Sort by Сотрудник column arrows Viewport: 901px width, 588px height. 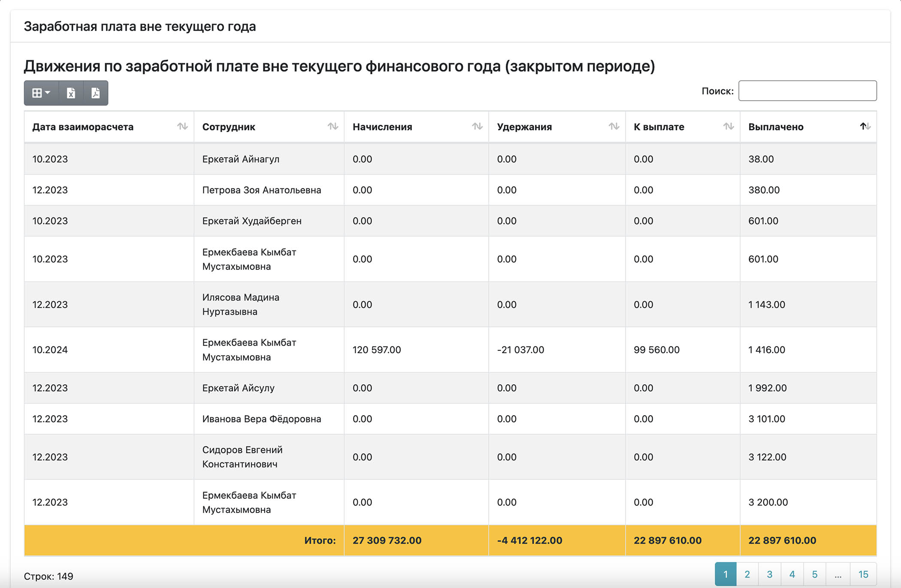333,127
